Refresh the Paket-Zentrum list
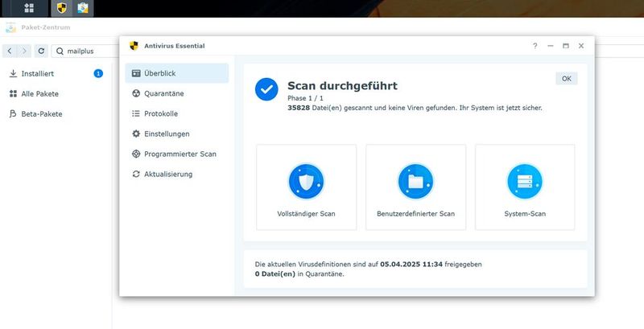The width and height of the screenshot is (644, 329). tap(41, 51)
